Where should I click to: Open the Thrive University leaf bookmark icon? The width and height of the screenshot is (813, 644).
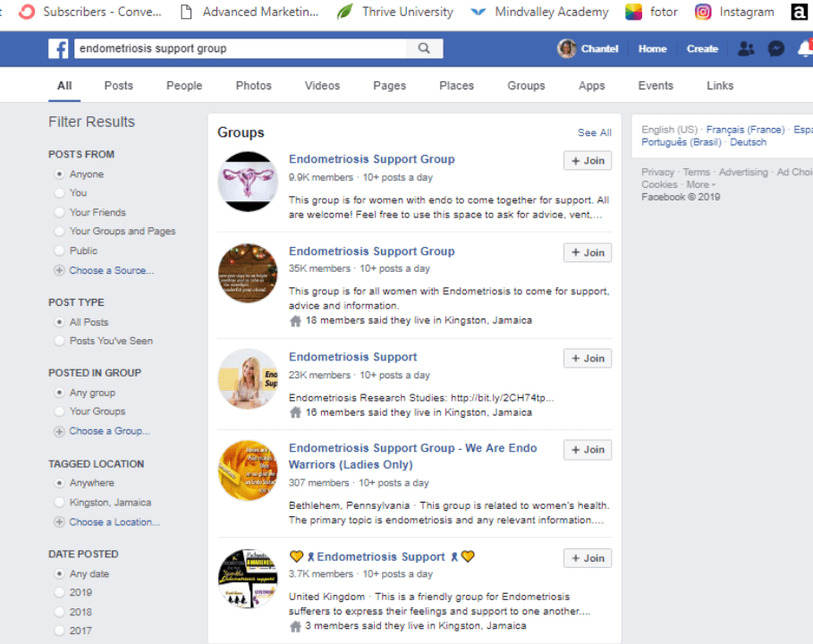point(345,12)
